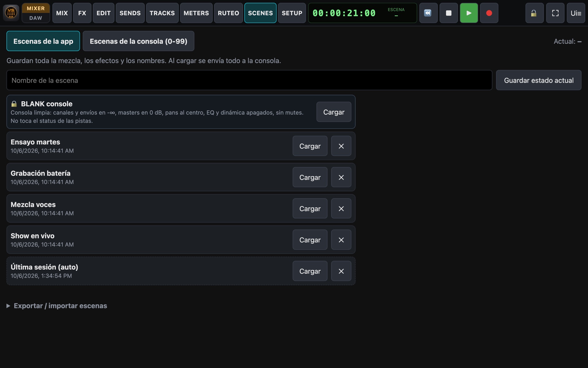Screen dimensions: 588x368
Task: Click the timecode display 00:00:21:00
Action: pos(344,13)
